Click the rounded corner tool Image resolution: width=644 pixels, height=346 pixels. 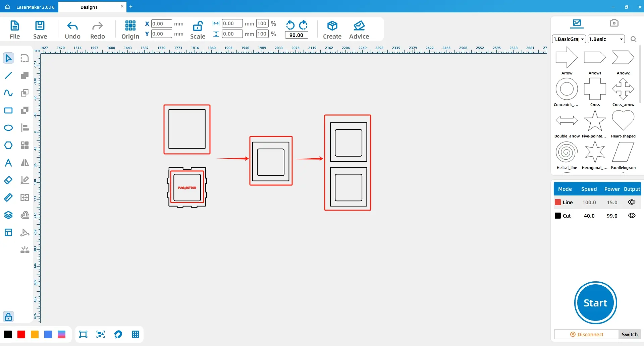click(x=25, y=58)
